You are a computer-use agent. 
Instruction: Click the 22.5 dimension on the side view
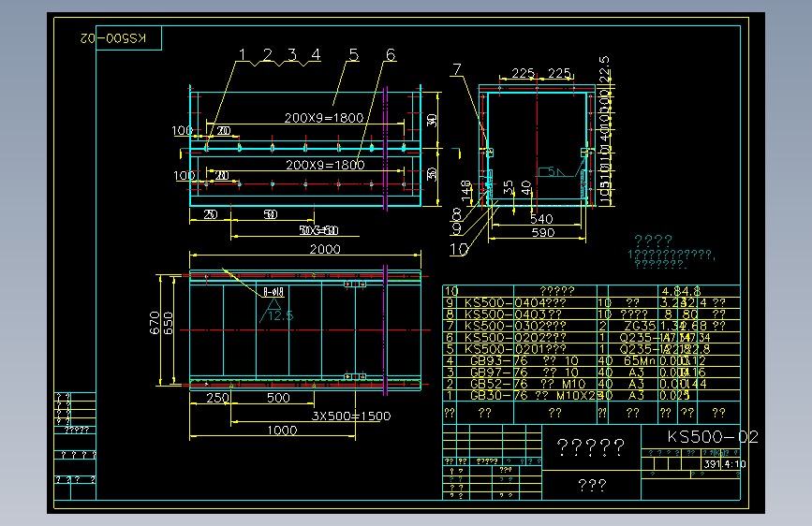click(x=604, y=69)
